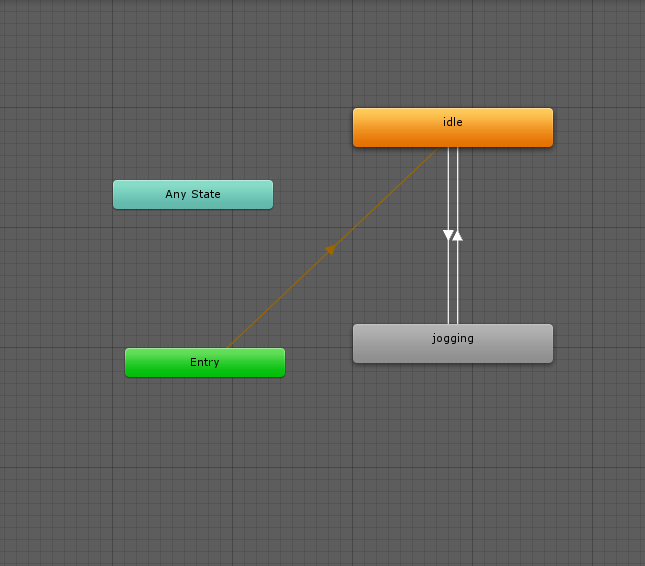Click orange transition line just above Entry node

click(238, 338)
